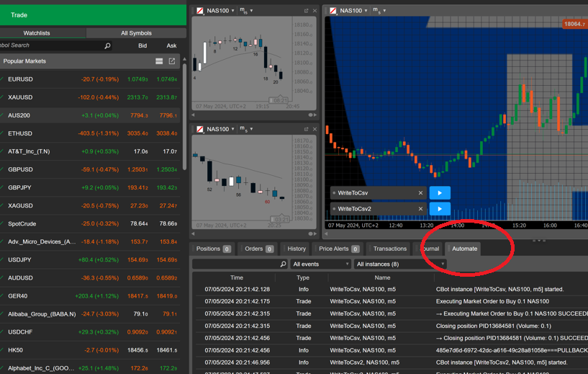Click the watchlist vertical scrollbar
Viewport: 588px width, 374px height.
[184, 117]
